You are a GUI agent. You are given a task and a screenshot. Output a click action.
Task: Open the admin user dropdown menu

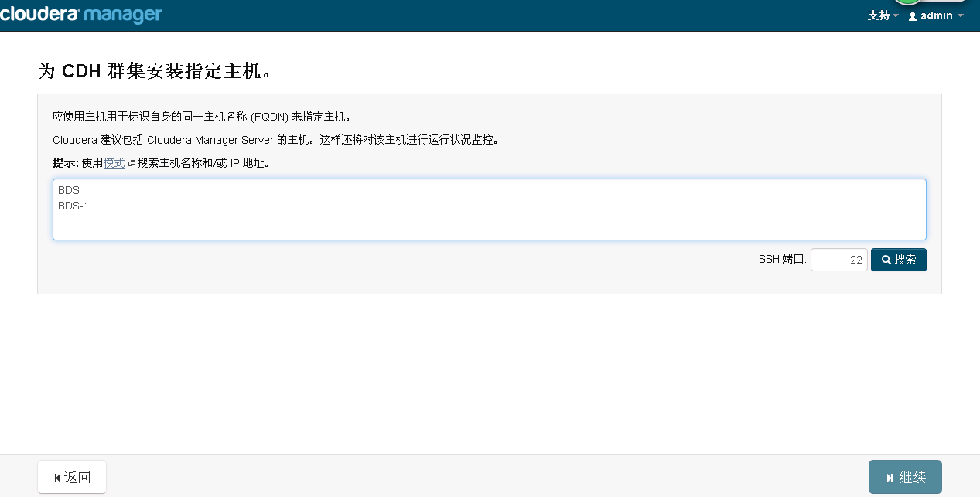936,15
